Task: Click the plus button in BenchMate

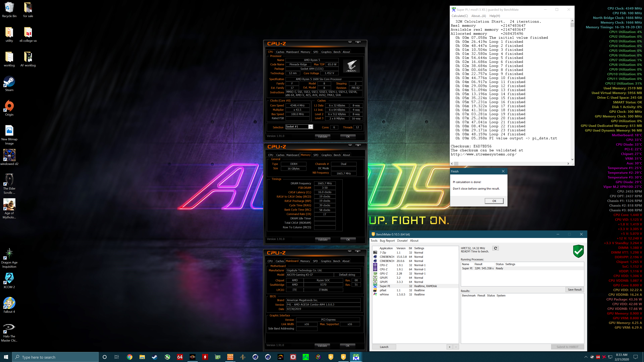Action: [x=449, y=347]
